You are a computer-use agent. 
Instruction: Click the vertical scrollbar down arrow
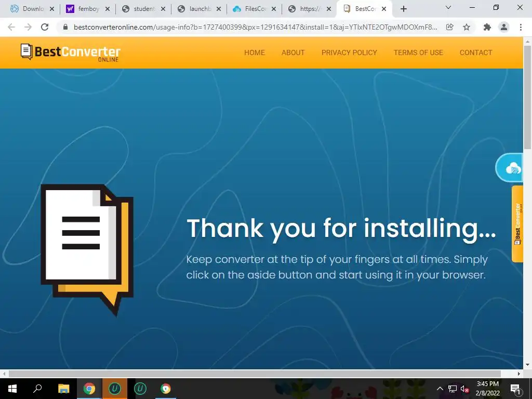527,365
